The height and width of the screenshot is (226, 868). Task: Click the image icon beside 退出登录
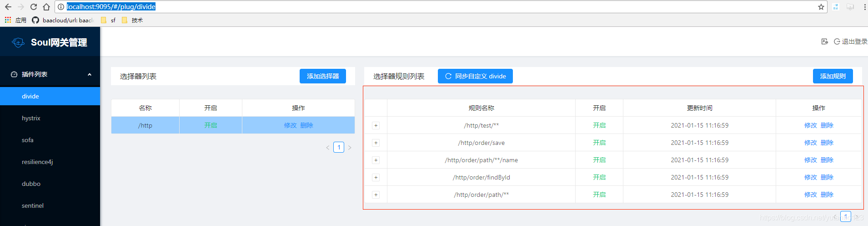click(825, 41)
